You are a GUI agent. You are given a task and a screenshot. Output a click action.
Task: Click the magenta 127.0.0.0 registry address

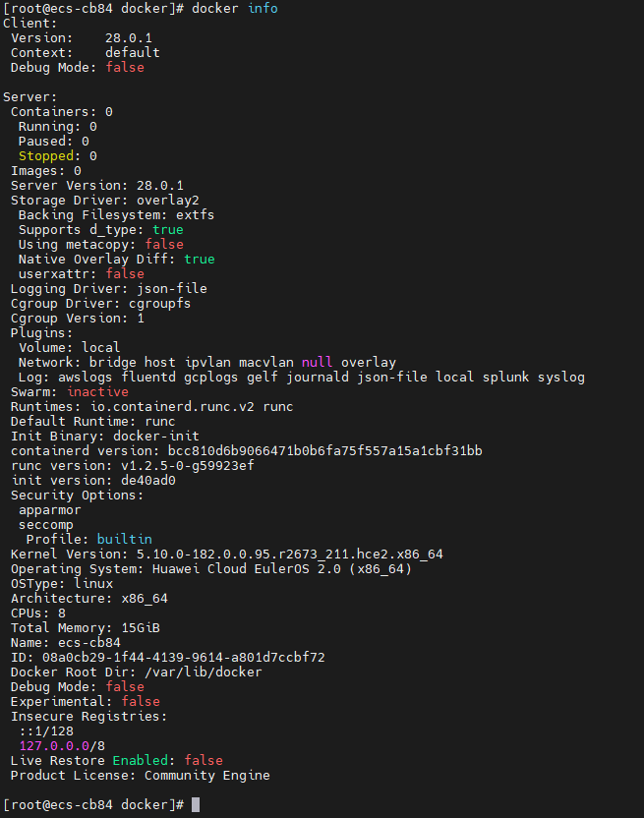(x=54, y=746)
